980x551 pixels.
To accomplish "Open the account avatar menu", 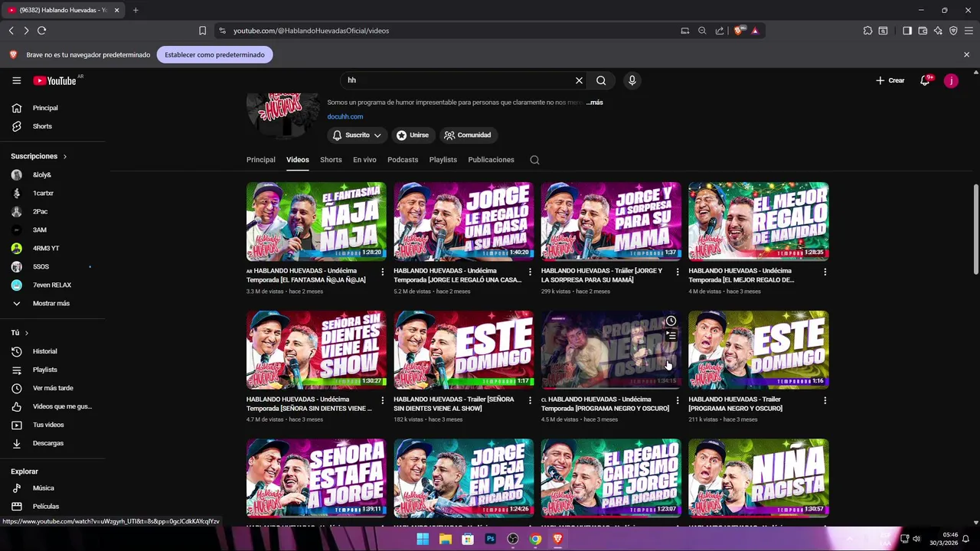I will click(x=951, y=80).
